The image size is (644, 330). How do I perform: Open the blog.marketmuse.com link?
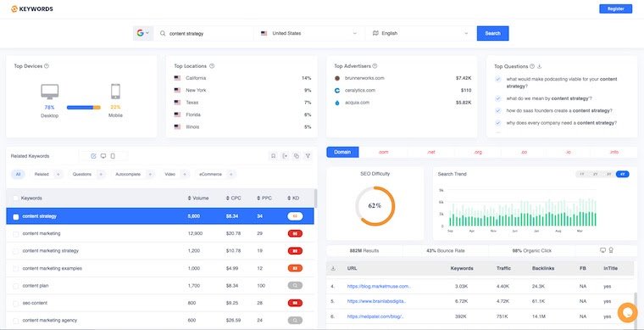(378, 286)
